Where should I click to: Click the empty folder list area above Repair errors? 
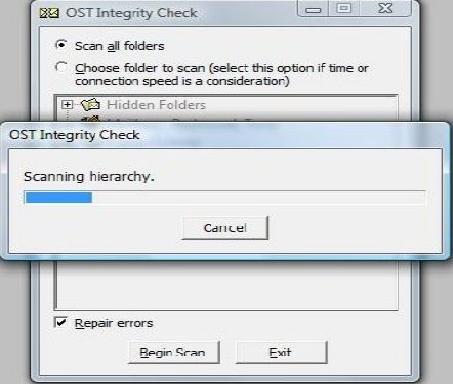226,285
